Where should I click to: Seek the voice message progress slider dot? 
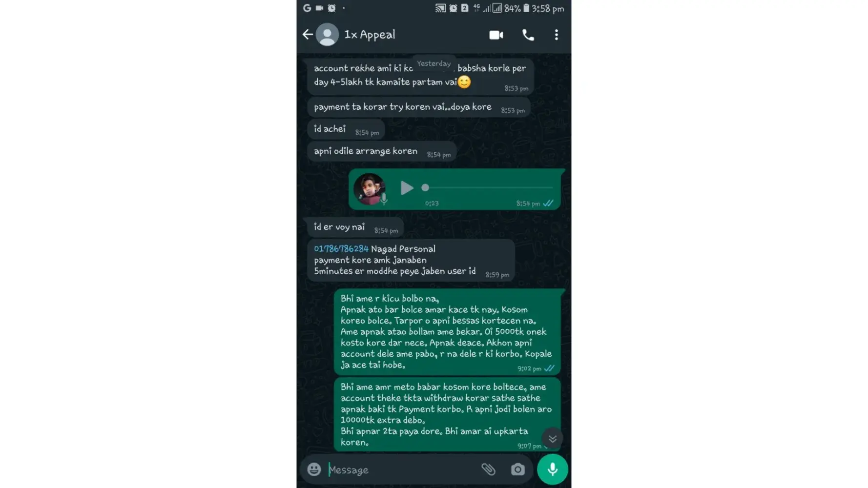425,187
